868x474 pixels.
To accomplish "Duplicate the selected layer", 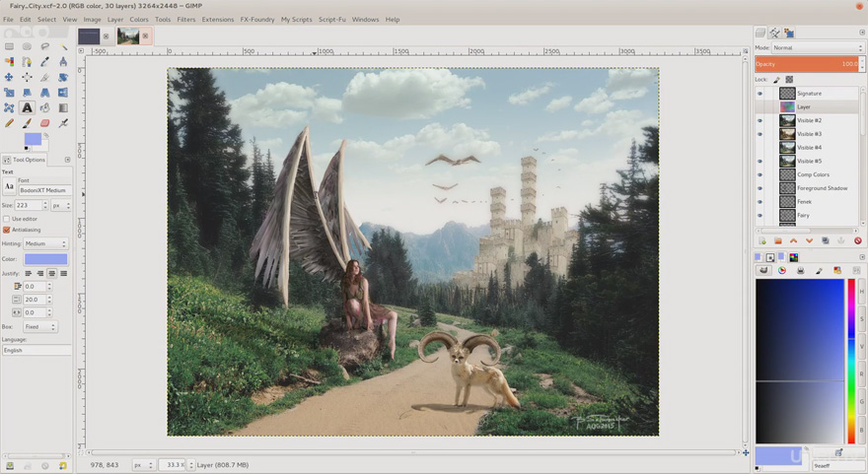I will [825, 240].
